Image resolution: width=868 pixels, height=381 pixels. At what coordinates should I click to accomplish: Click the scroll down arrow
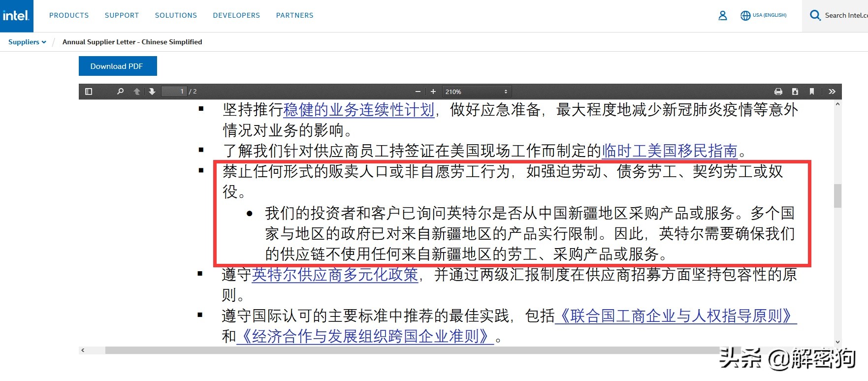(837, 342)
